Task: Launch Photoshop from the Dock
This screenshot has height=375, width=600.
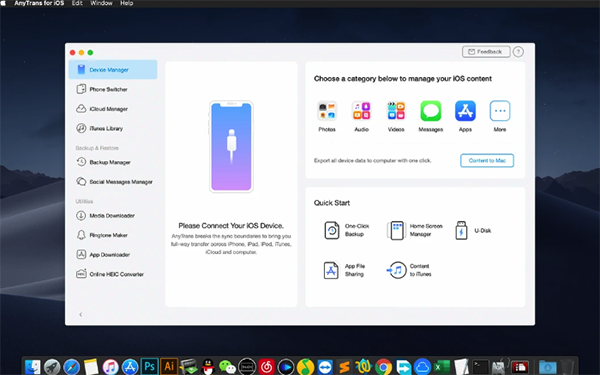Action: pyautogui.click(x=149, y=367)
